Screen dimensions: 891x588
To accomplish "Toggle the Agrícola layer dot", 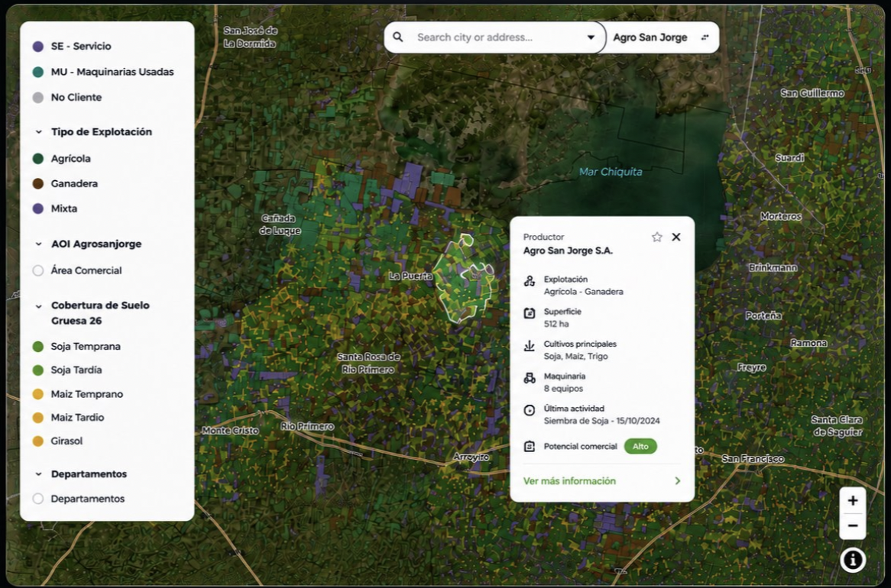I will [x=38, y=159].
